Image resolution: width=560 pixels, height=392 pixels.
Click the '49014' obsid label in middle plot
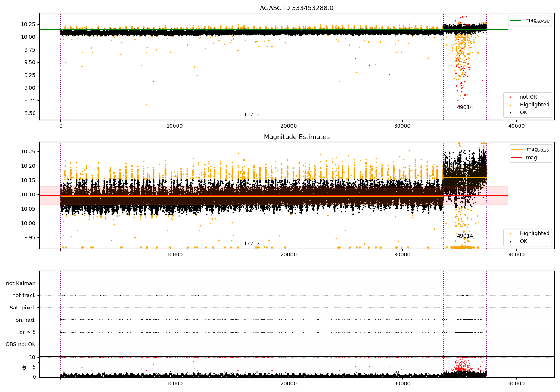pos(465,236)
